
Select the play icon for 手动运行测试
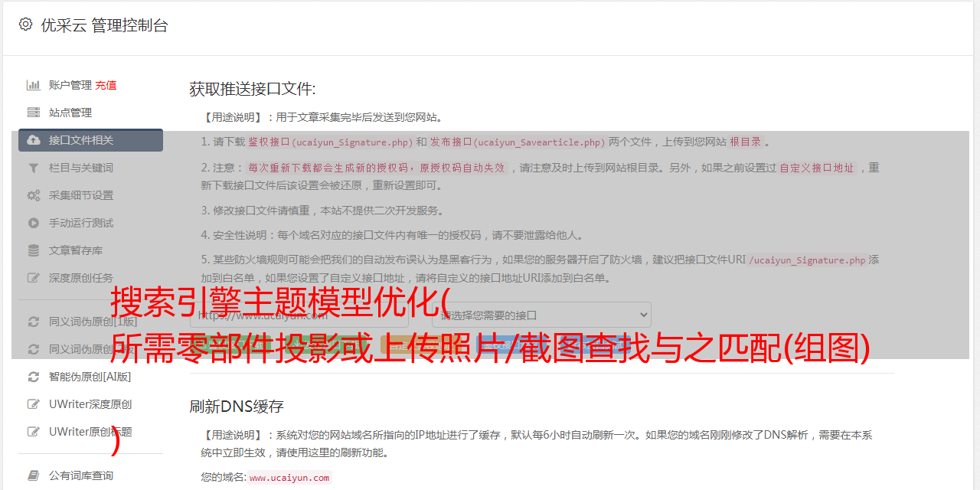pyautogui.click(x=34, y=223)
